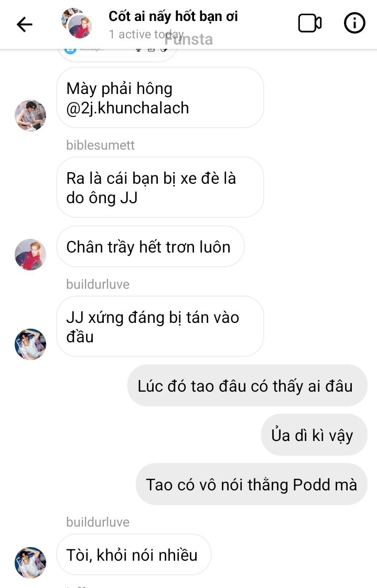377x588 pixels.
Task: Open the @2j.khunchalach mention
Action: coord(127,108)
